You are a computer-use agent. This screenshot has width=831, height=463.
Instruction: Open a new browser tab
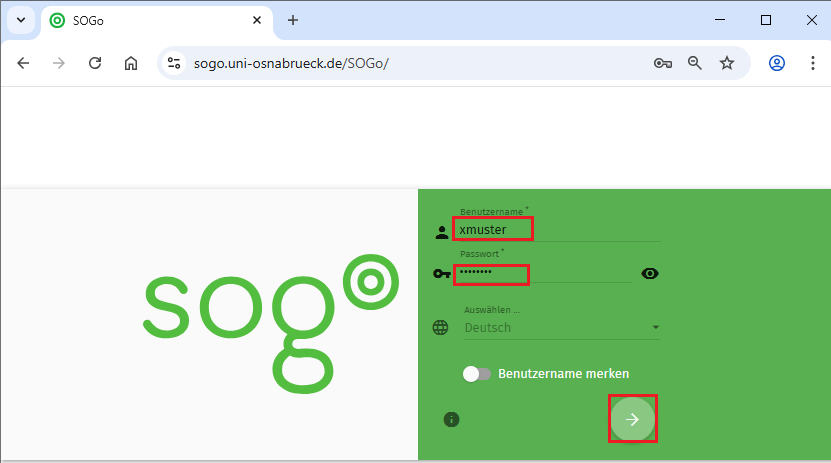coord(293,20)
